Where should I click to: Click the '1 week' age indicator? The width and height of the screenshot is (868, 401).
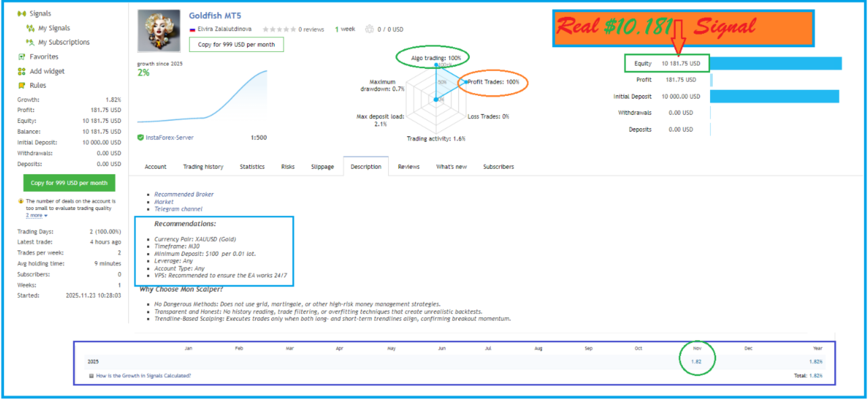(x=345, y=29)
